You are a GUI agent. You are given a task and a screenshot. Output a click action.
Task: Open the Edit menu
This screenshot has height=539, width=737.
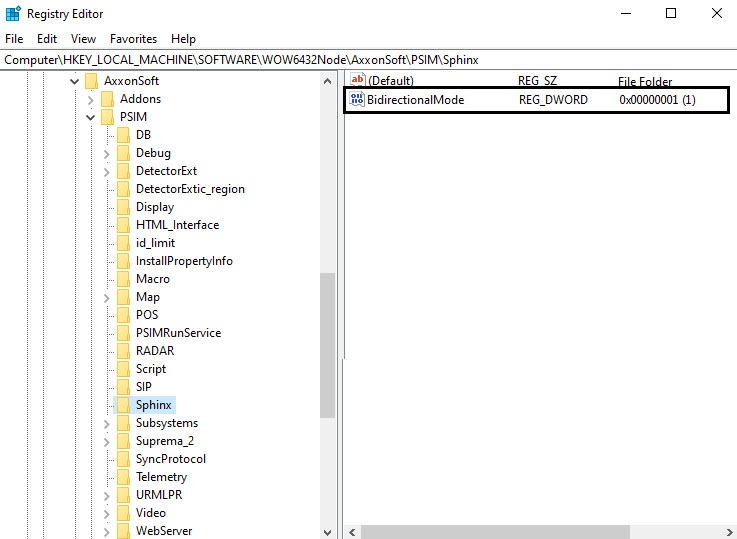tap(47, 39)
